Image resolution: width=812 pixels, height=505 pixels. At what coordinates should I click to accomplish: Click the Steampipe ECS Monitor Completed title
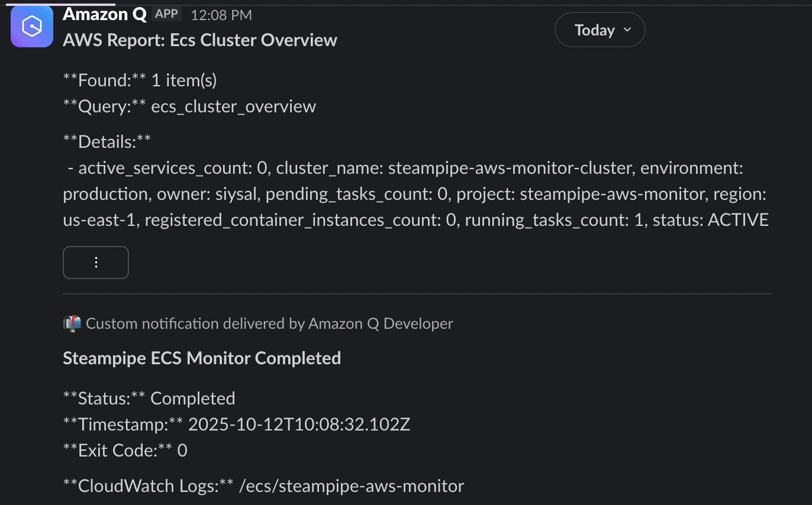(x=202, y=358)
